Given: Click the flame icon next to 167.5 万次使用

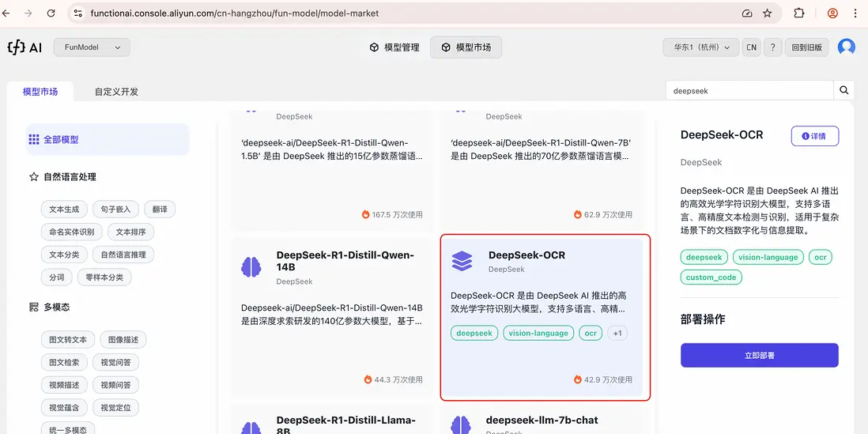Looking at the screenshot, I should 365,214.
